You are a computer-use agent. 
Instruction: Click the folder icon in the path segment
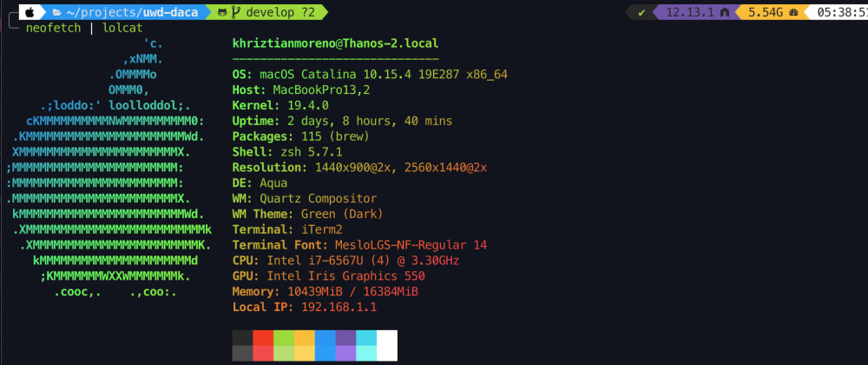tap(56, 12)
